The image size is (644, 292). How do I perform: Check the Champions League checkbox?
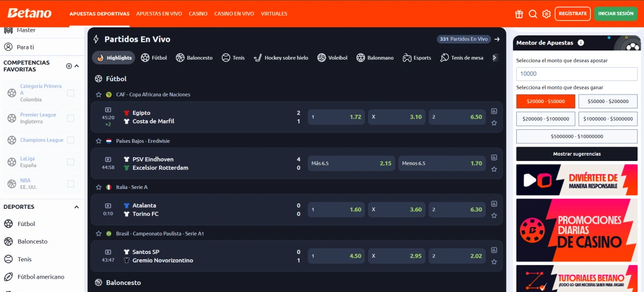coord(70,140)
